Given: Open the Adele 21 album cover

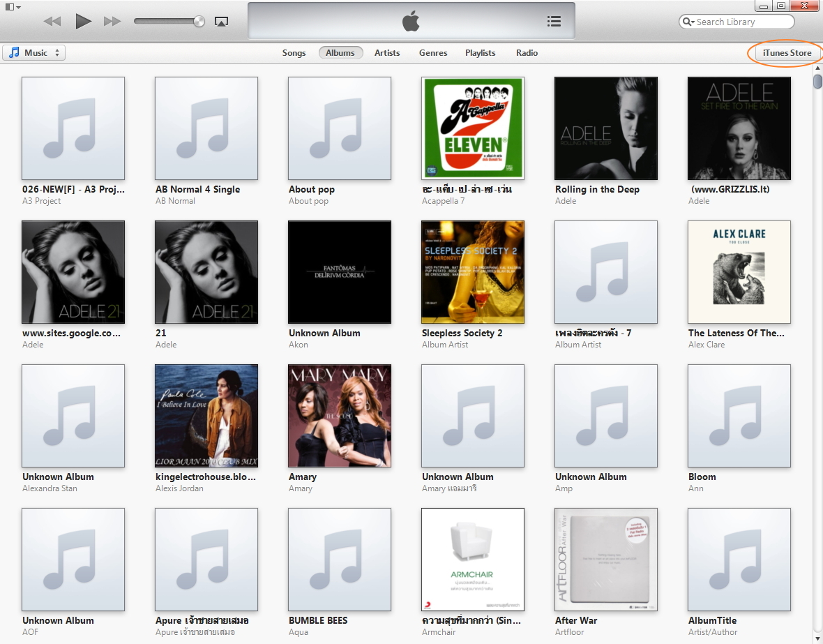Looking at the screenshot, I should click(206, 272).
